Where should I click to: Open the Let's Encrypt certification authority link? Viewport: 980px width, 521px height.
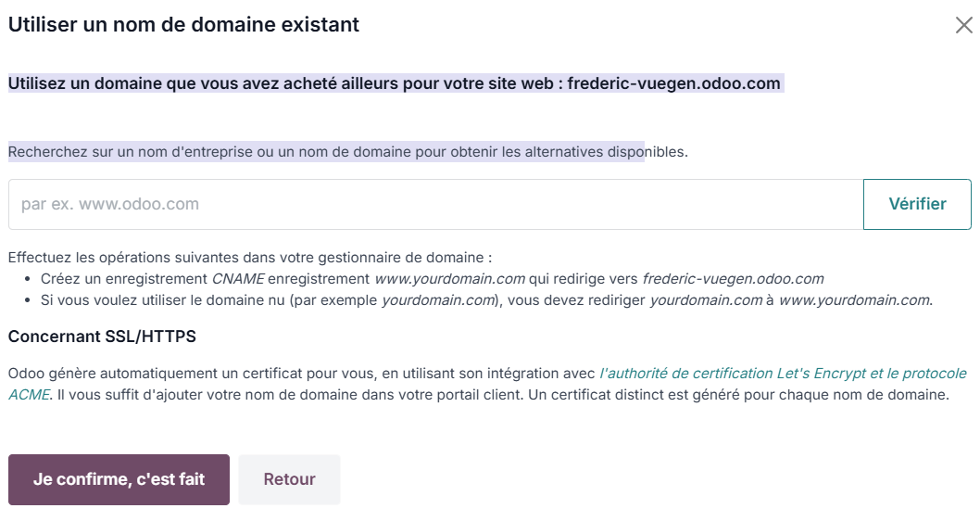(783, 374)
